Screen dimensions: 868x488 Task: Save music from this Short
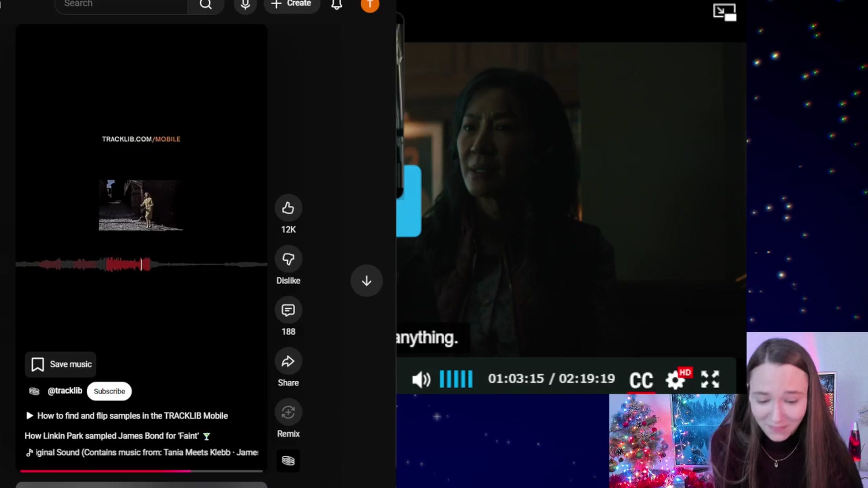point(61,364)
